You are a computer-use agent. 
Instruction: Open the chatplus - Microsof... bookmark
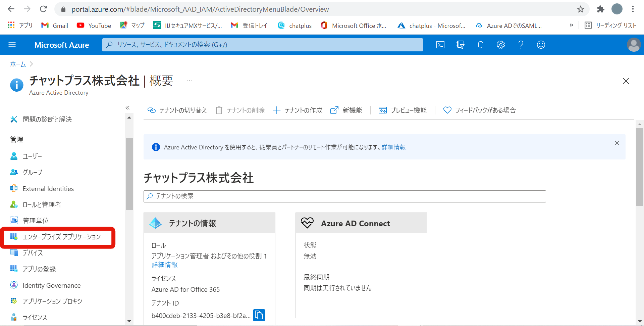(431, 26)
